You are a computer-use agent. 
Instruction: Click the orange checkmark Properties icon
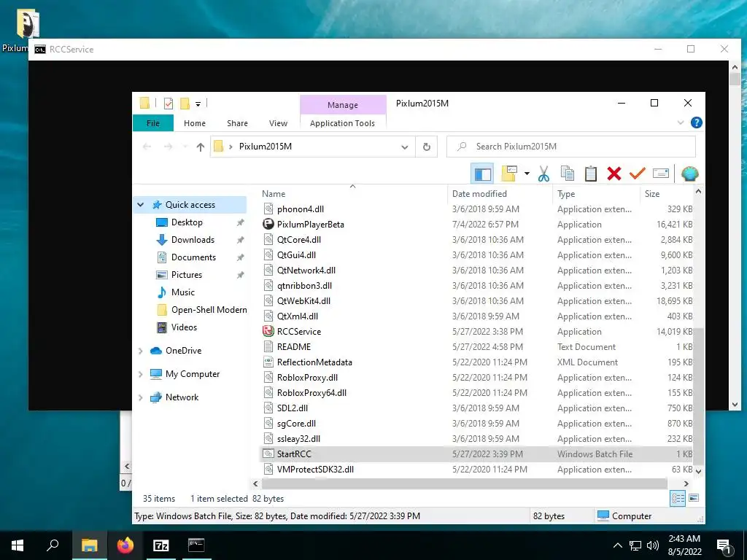(637, 174)
